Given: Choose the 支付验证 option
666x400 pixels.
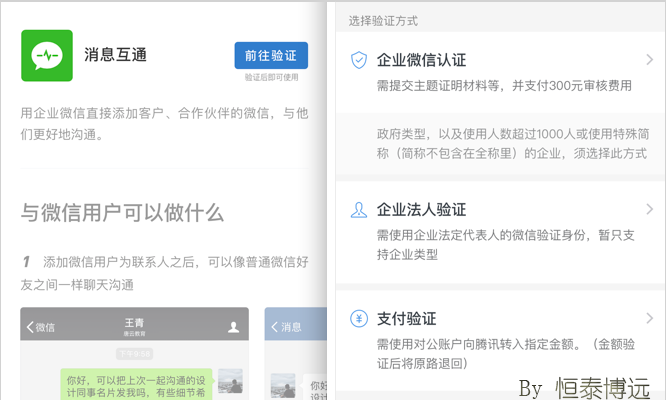Looking at the screenshot, I should pyautogui.click(x=500, y=341).
